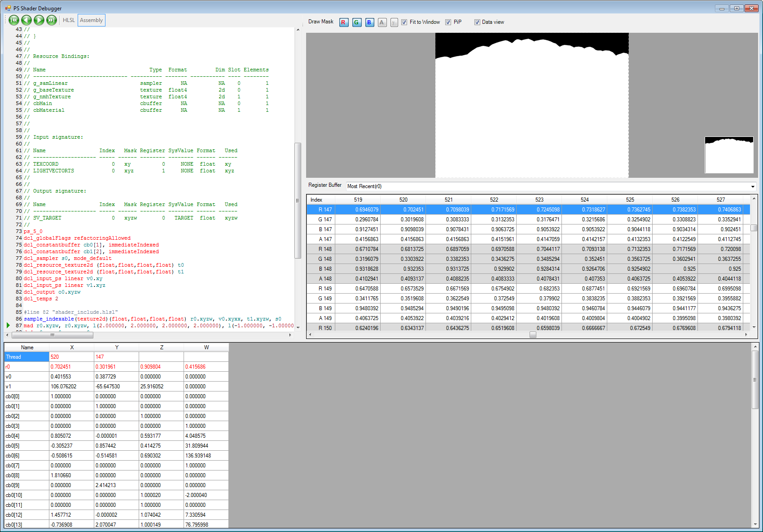Toggle green channel draw mask
Viewport: 763px width, 532px height.
[357, 22]
